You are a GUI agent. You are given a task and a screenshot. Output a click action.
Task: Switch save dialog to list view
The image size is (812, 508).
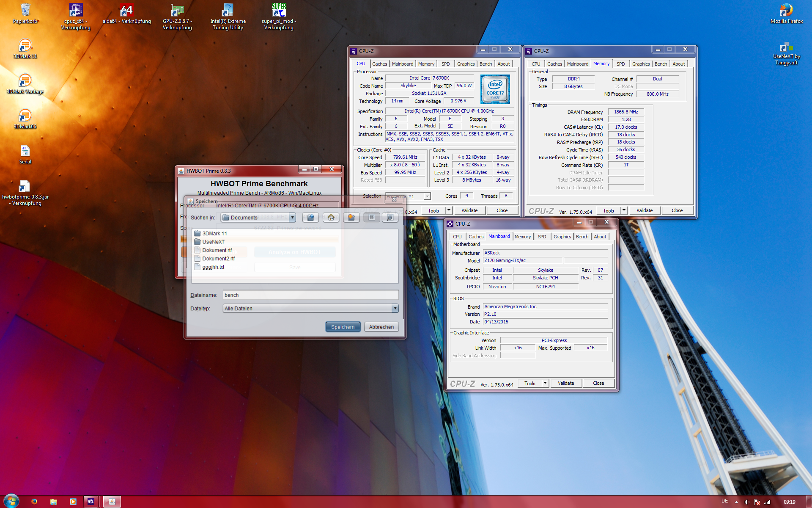click(x=372, y=217)
